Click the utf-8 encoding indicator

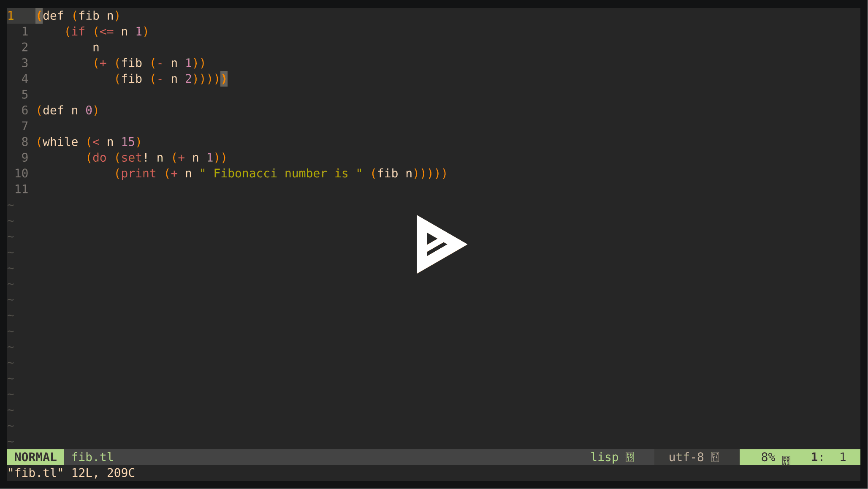point(686,457)
